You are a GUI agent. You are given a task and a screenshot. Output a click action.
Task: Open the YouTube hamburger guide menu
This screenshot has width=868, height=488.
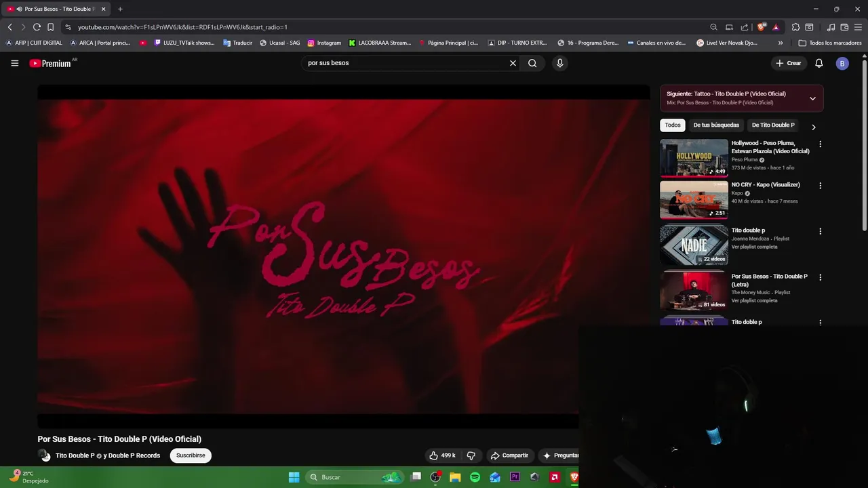[15, 63]
